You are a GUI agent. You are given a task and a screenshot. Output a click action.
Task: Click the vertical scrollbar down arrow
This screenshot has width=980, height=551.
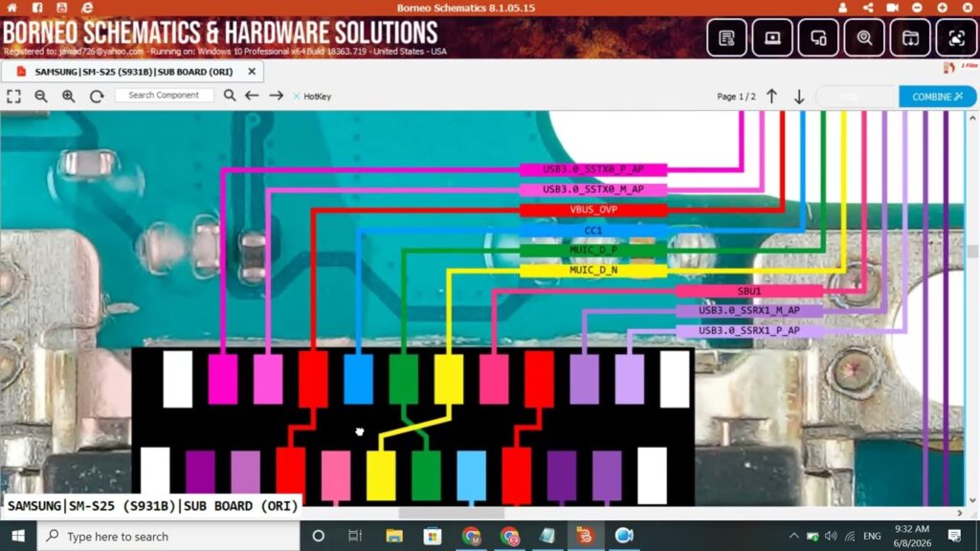(x=972, y=500)
